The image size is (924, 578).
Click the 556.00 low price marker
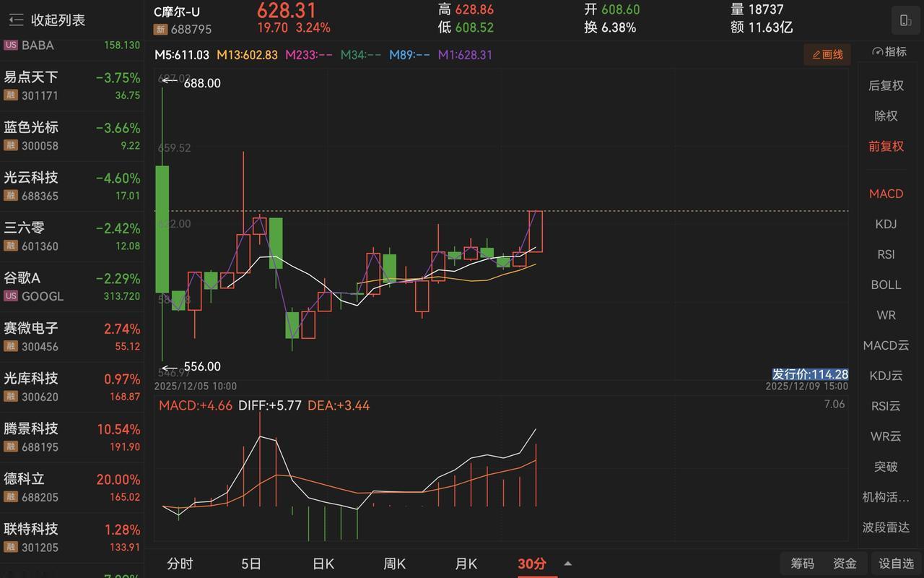[x=202, y=366]
